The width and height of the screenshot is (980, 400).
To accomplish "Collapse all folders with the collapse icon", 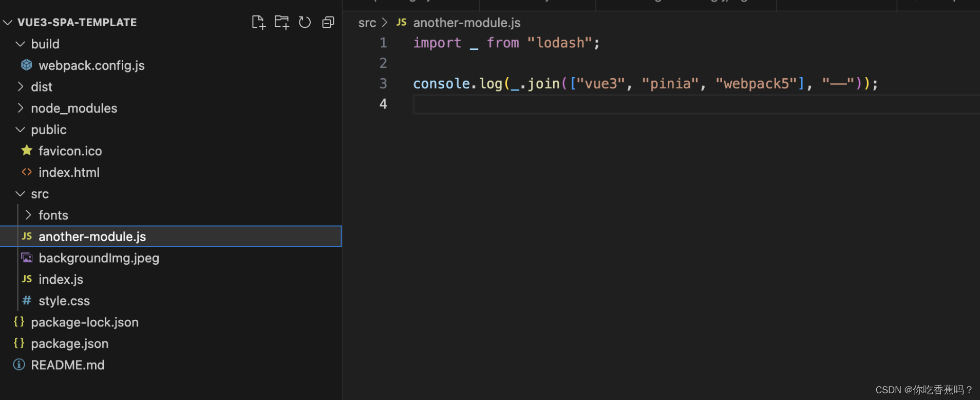I will click(328, 22).
